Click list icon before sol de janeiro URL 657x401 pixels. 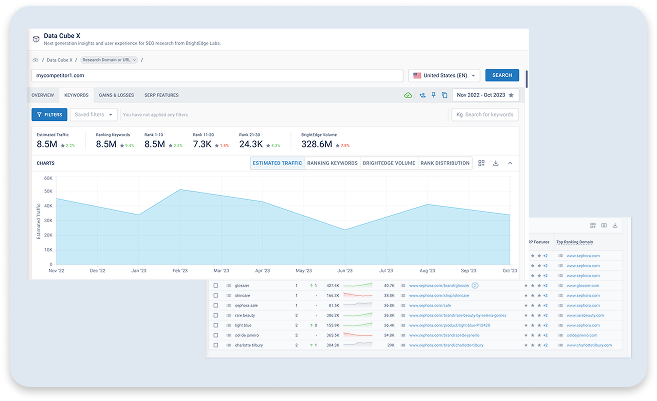tap(403, 335)
